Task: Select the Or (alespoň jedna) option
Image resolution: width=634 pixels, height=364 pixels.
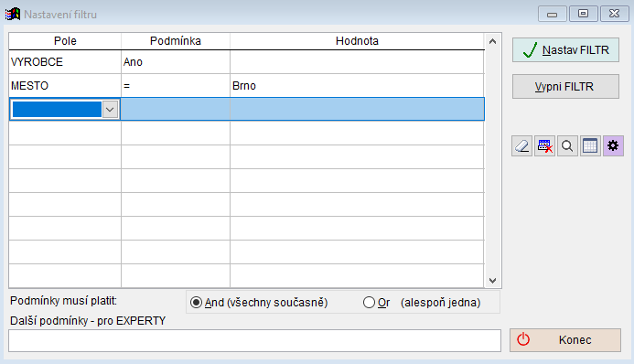Action: [x=422, y=303]
